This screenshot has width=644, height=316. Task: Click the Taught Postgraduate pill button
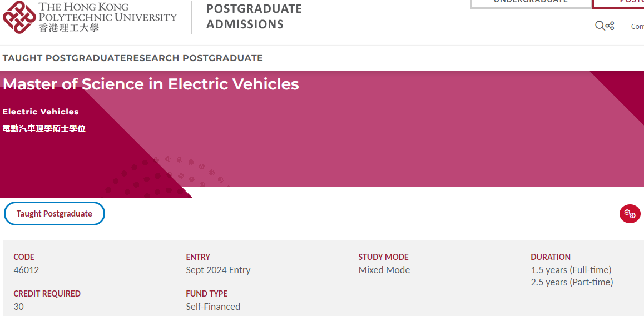pyautogui.click(x=54, y=214)
